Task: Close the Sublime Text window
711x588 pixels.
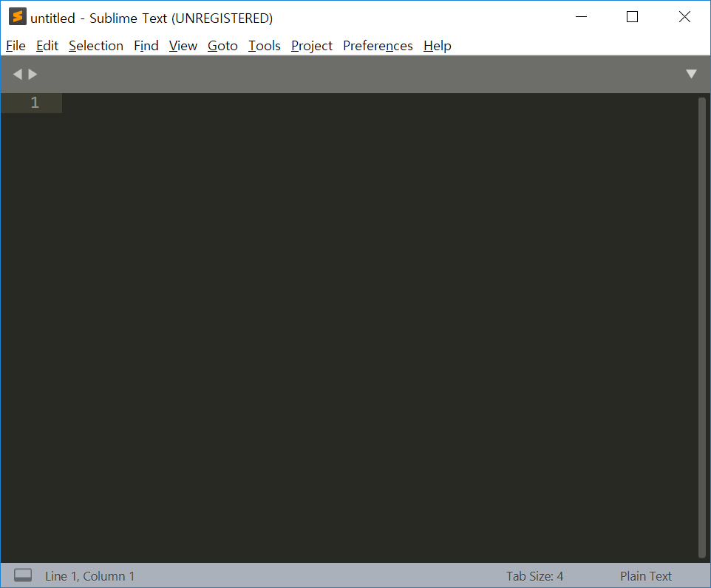Action: pos(684,17)
